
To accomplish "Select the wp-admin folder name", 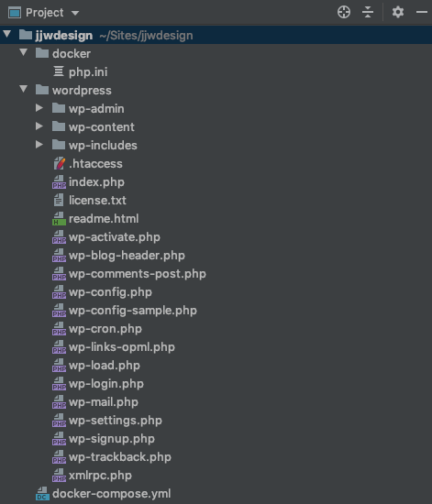I will 96,109.
